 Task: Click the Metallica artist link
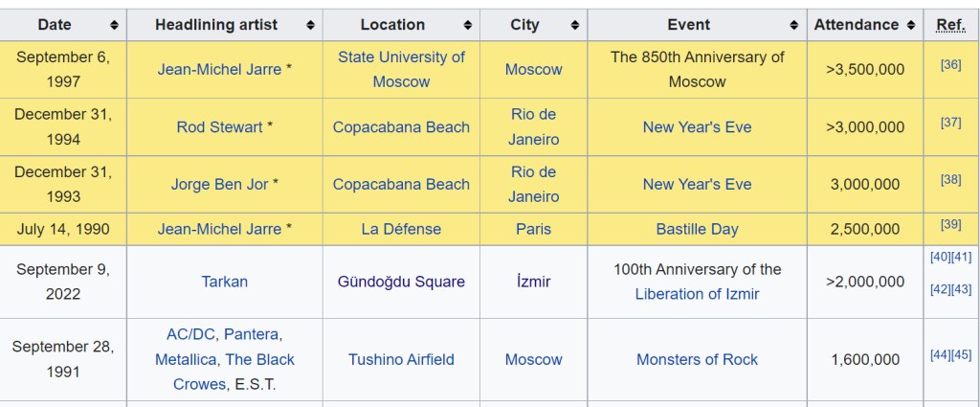click(x=187, y=359)
